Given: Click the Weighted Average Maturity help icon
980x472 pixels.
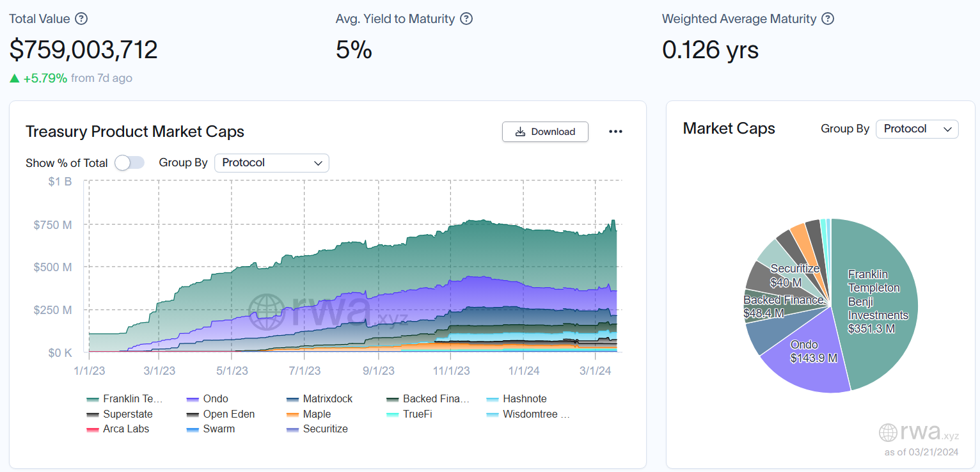Looking at the screenshot, I should pyautogui.click(x=828, y=19).
